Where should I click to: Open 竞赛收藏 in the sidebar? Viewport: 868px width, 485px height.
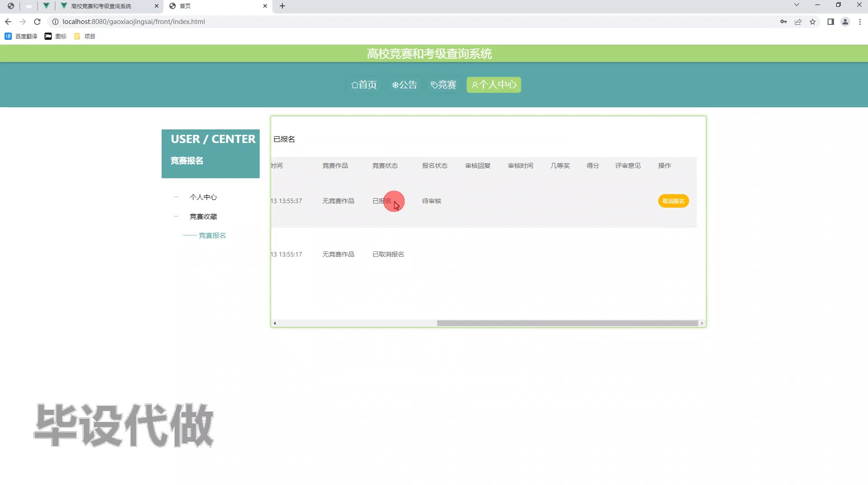click(203, 217)
